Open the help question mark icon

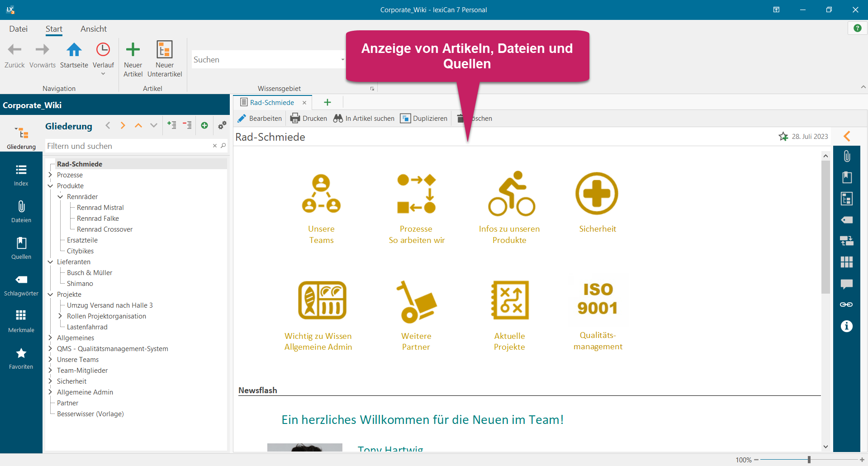point(857,28)
